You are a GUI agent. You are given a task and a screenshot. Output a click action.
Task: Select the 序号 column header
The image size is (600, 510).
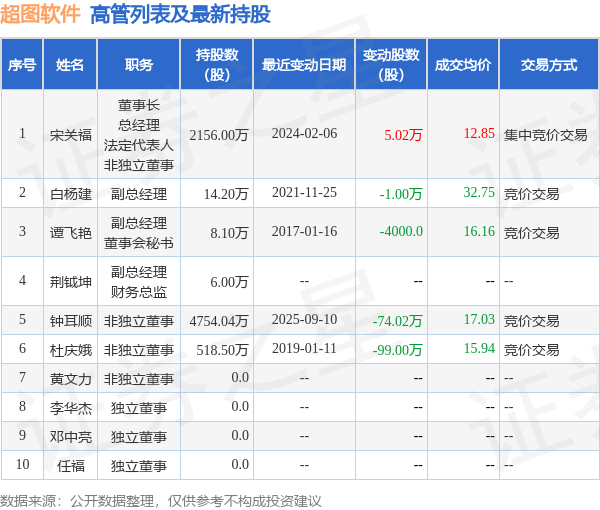click(x=22, y=64)
